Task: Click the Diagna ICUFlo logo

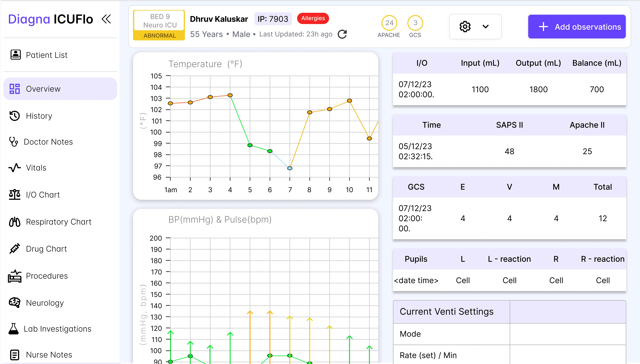Action: 51,19
